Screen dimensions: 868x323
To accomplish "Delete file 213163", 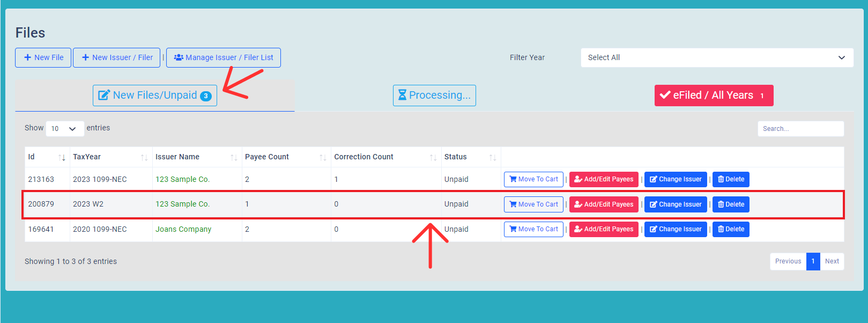I will [731, 179].
